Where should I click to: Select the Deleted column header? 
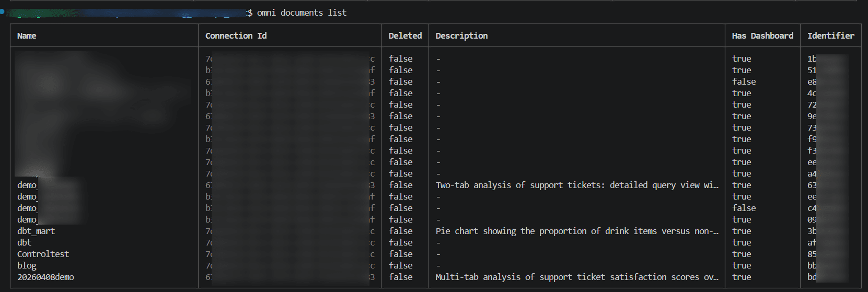(405, 36)
